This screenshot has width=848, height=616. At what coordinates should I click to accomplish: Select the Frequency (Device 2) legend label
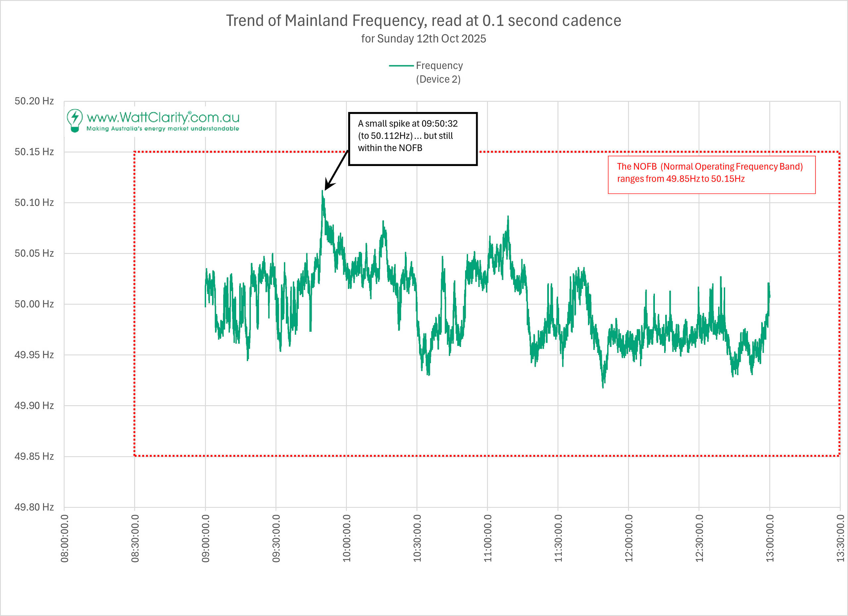(x=439, y=72)
